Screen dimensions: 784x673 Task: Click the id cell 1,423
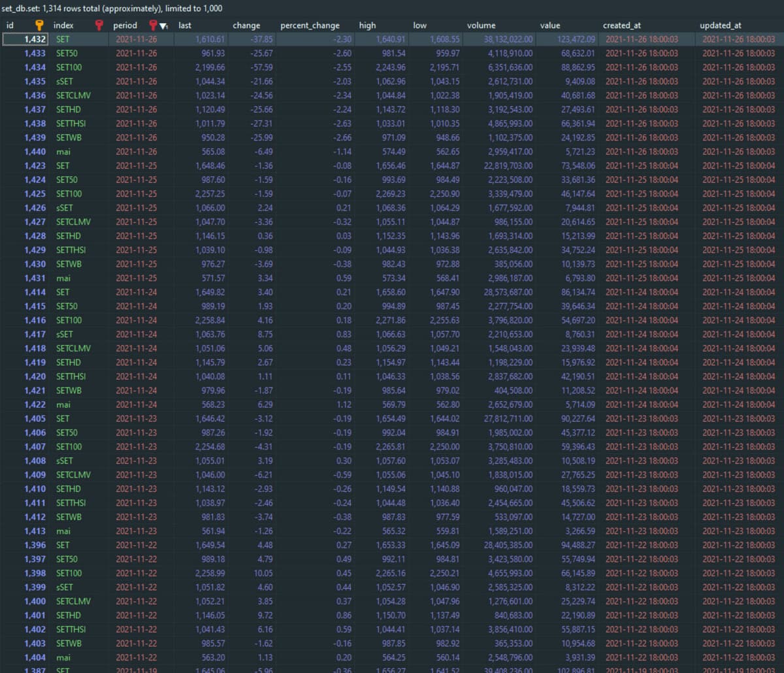(25, 166)
